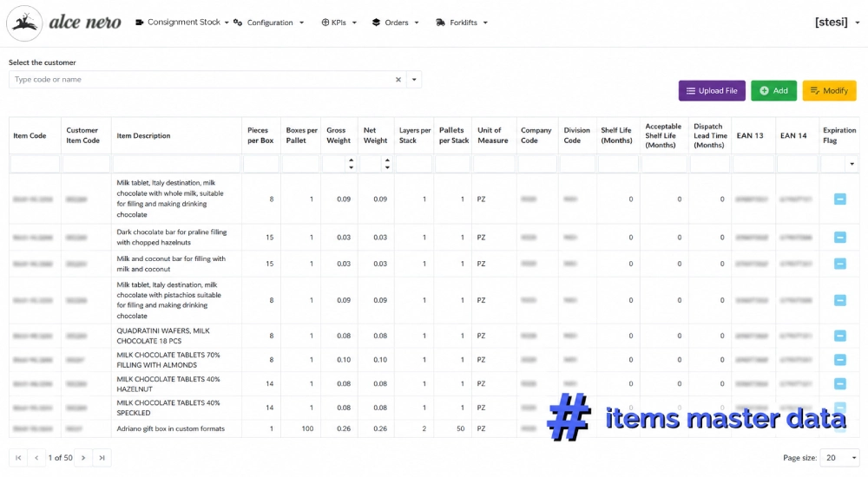
Task: Click the Upload File button
Action: 712,91
